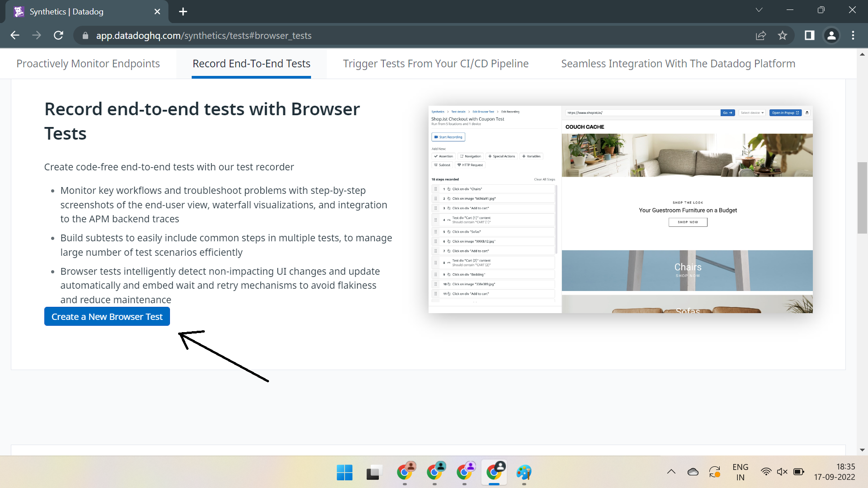Image resolution: width=868 pixels, height=488 pixels.
Task: Reload the Datadog page
Action: (x=58, y=35)
